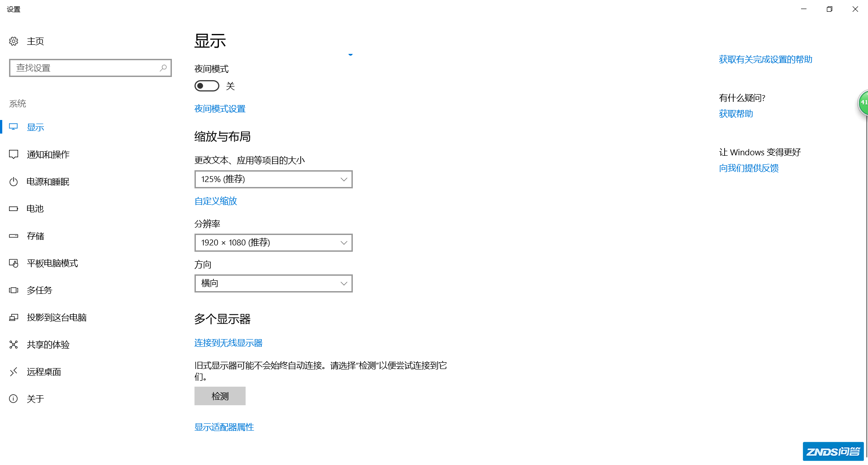Screen dimensions: 868x465
Task: Click the 电源和睡眠 power icon
Action: [14, 182]
